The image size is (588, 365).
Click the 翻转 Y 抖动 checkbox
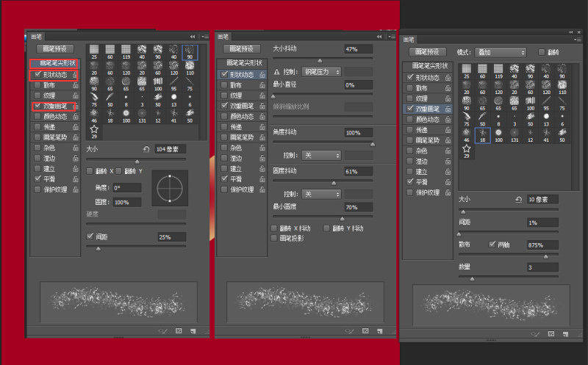pyautogui.click(x=326, y=228)
